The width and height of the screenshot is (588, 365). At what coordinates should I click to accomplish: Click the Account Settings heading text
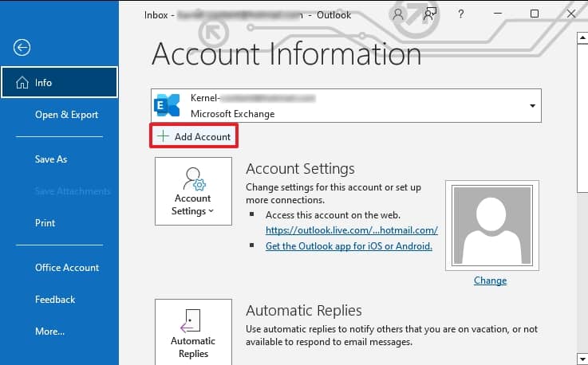[300, 169]
